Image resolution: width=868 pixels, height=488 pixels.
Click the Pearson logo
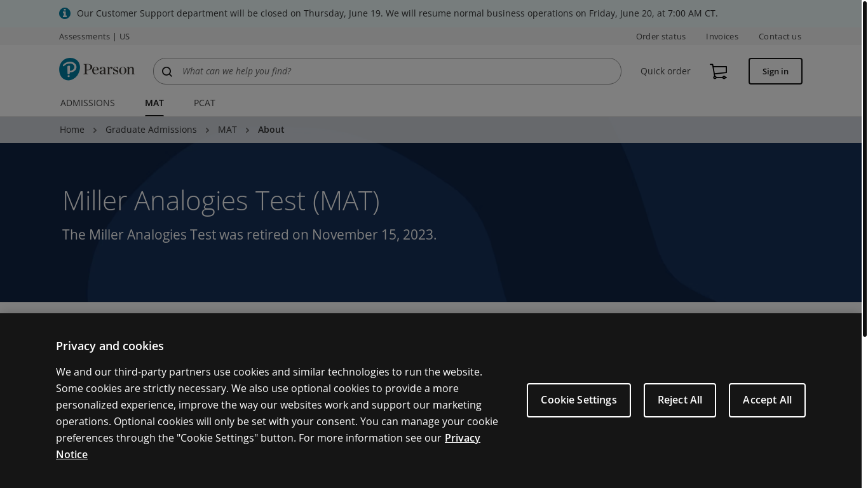point(97,69)
